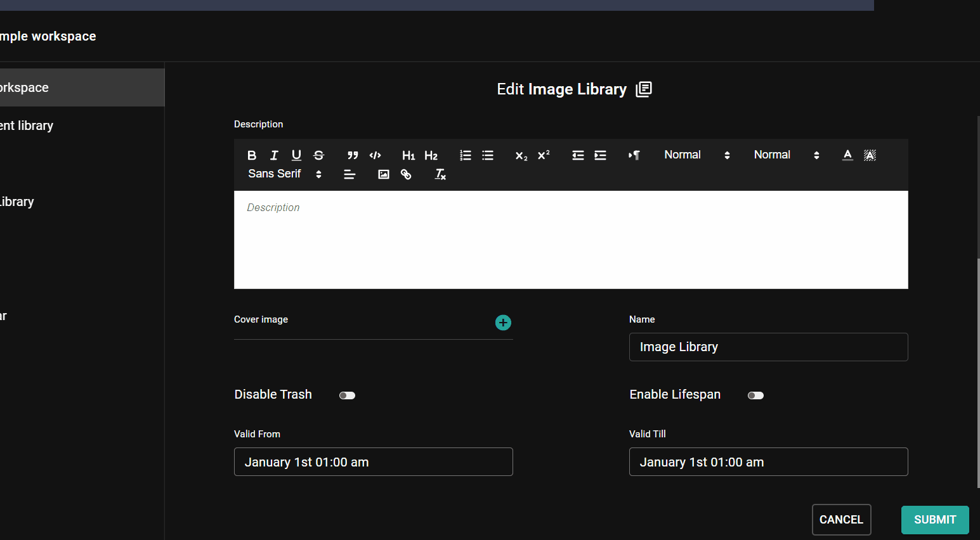Insert an image into the description

(x=384, y=174)
